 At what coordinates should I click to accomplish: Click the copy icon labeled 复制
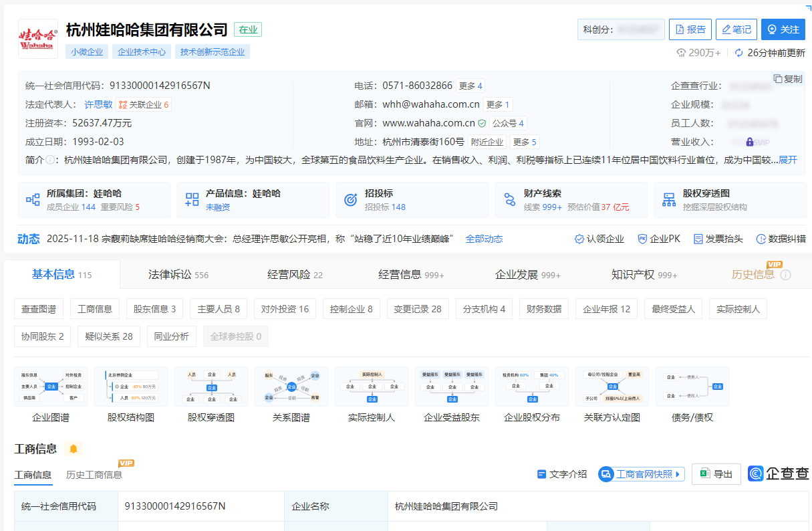788,79
